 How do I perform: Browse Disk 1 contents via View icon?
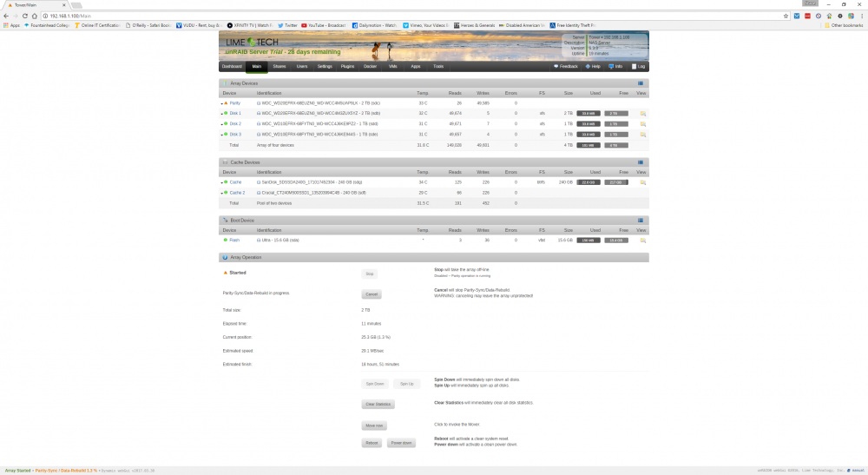coord(642,114)
